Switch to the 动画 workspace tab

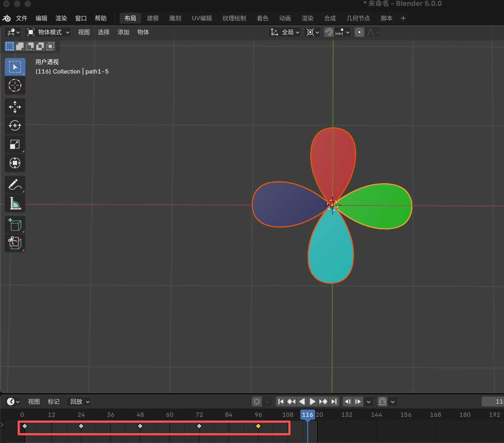click(285, 18)
